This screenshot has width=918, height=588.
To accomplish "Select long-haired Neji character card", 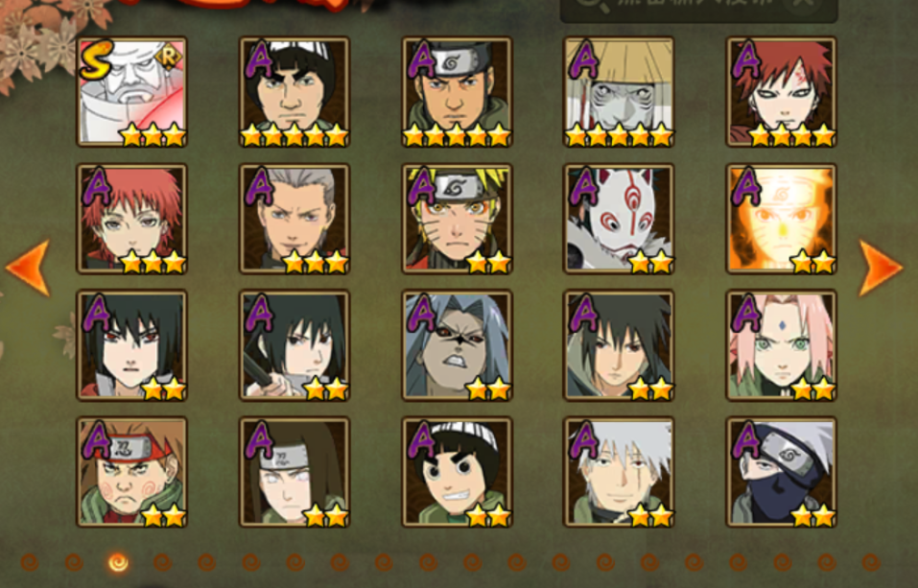I will pos(294,472).
